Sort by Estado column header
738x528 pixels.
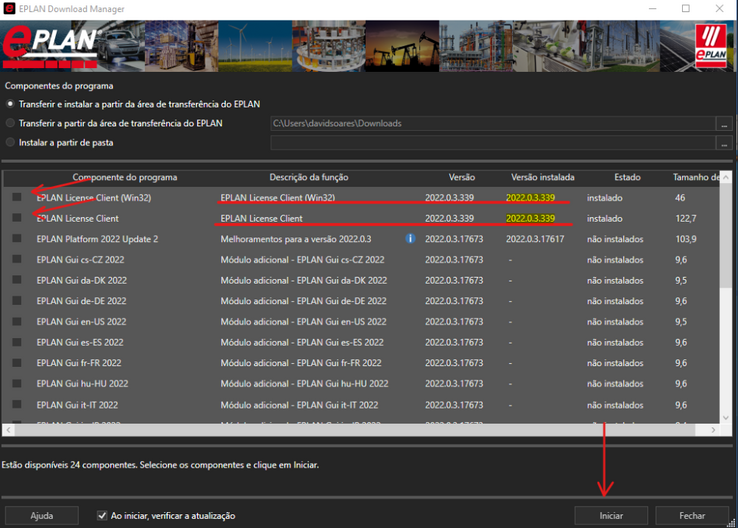pos(627,177)
